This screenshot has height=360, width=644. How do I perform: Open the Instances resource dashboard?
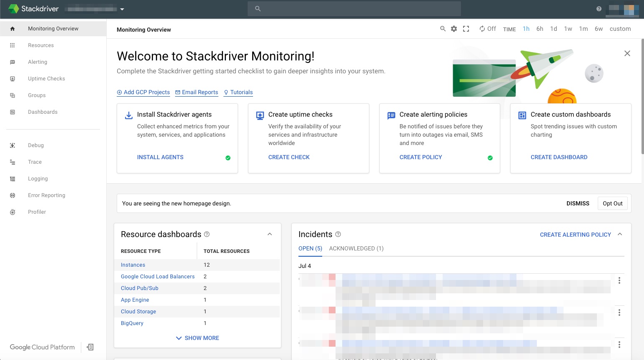[x=133, y=265]
